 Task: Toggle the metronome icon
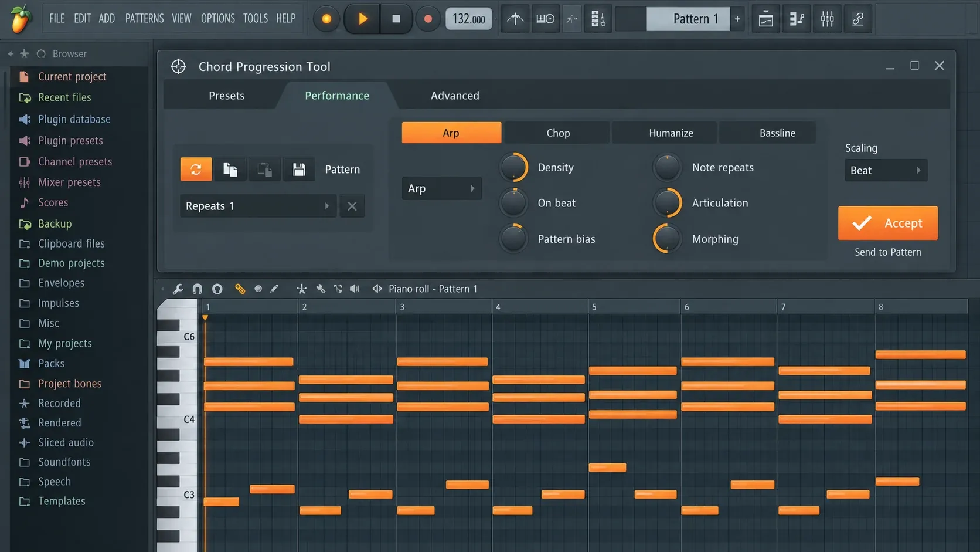(x=515, y=19)
